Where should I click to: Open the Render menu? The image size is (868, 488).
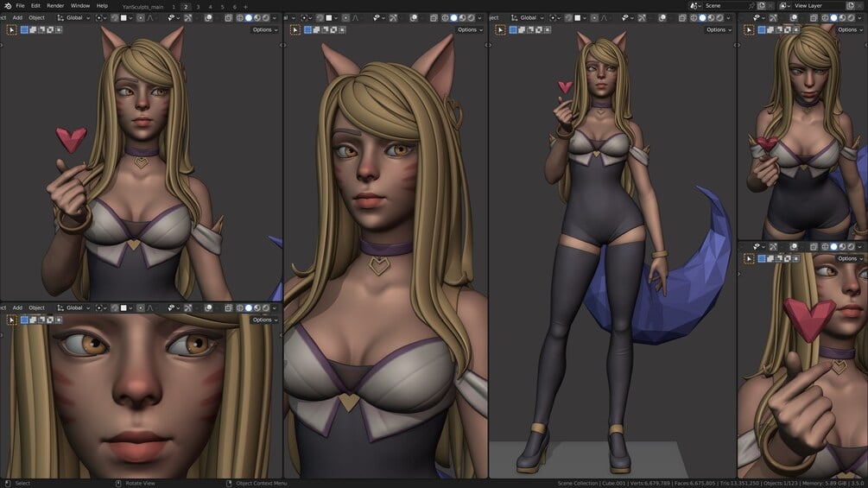[x=55, y=6]
